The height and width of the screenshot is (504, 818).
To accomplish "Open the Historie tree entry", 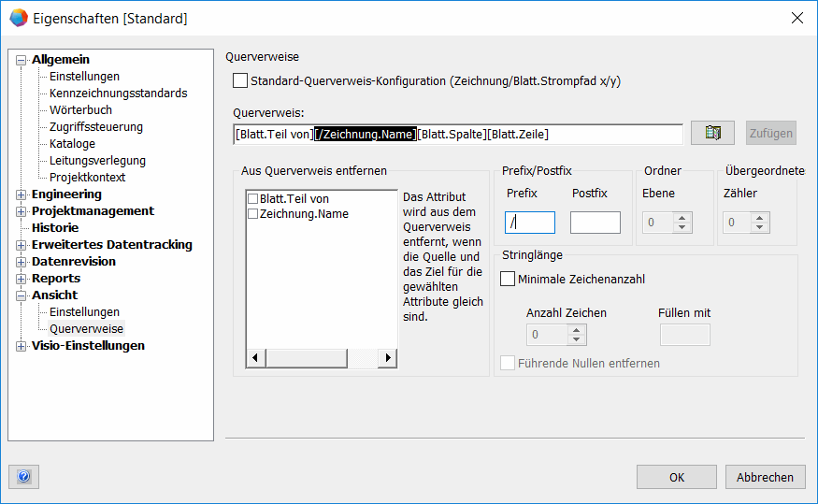I will (55, 228).
